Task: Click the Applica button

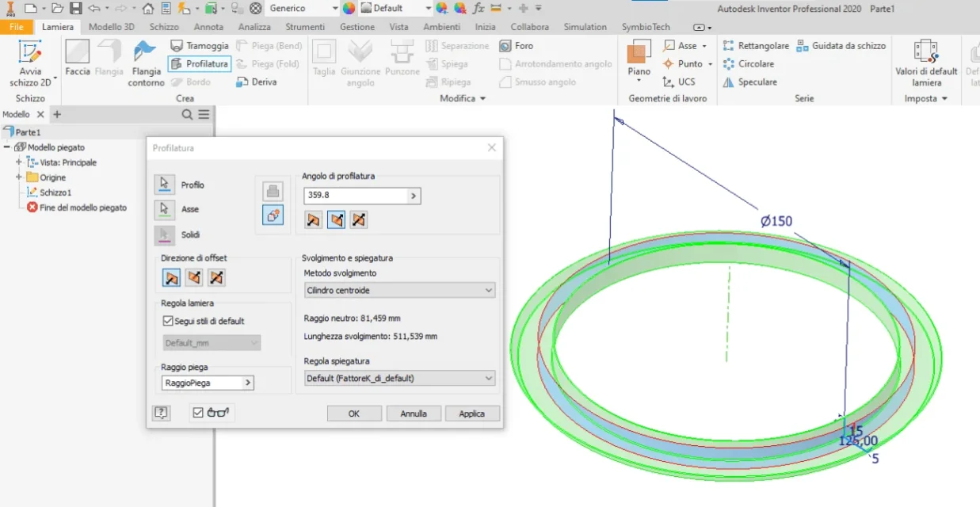Action: [x=472, y=414]
